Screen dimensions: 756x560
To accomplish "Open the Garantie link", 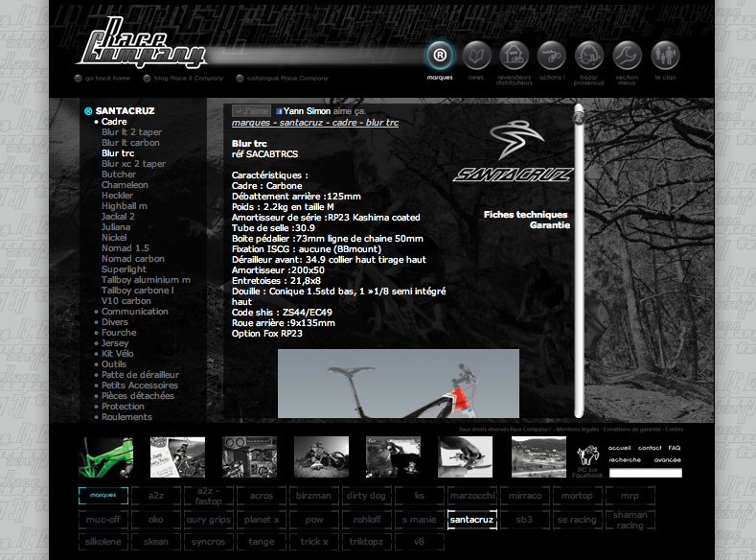I will (x=550, y=225).
